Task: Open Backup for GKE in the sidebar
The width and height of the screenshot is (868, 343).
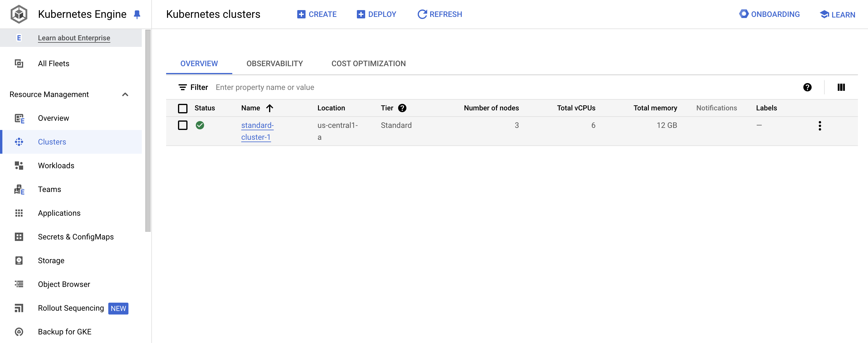Action: (71, 331)
